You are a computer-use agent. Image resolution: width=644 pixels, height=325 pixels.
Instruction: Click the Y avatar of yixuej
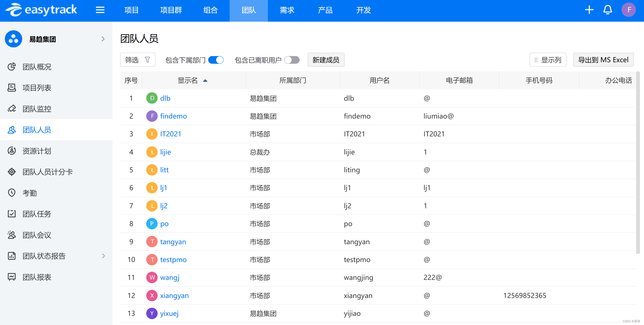coord(152,313)
